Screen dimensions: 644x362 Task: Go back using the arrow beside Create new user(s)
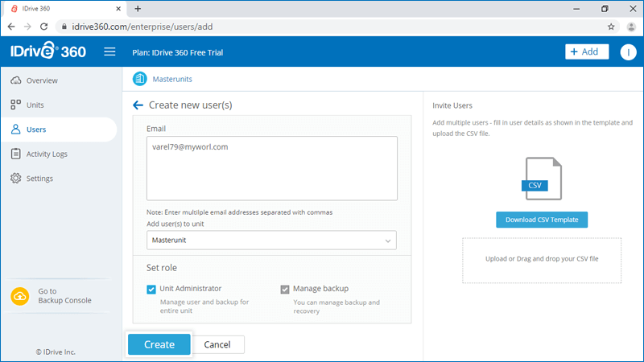pos(138,105)
